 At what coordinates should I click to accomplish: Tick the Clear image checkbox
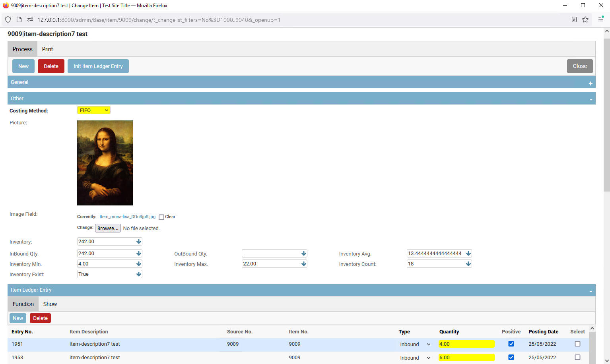[x=161, y=217]
